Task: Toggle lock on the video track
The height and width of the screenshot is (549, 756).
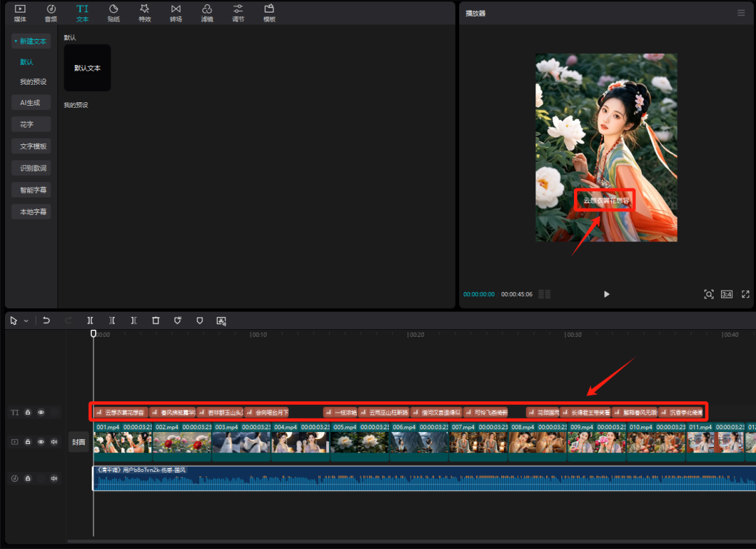Action: 28,442
